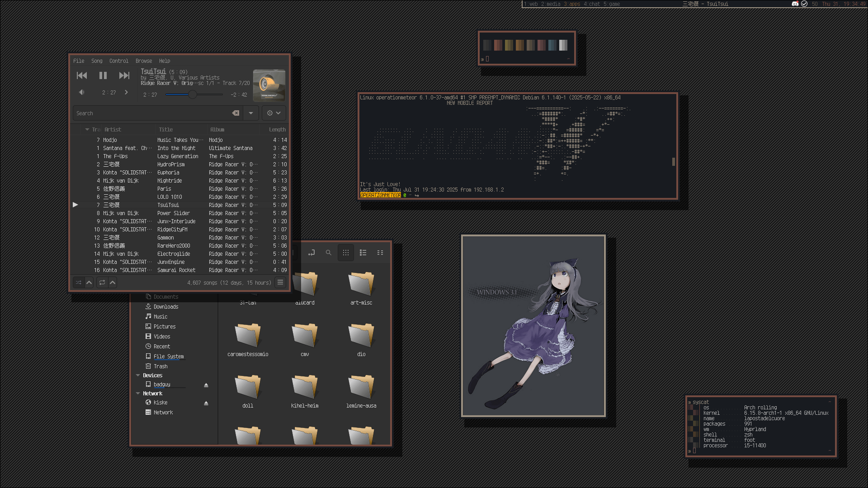Collapse the Devices section
The width and height of the screenshot is (868, 488).
(138, 375)
